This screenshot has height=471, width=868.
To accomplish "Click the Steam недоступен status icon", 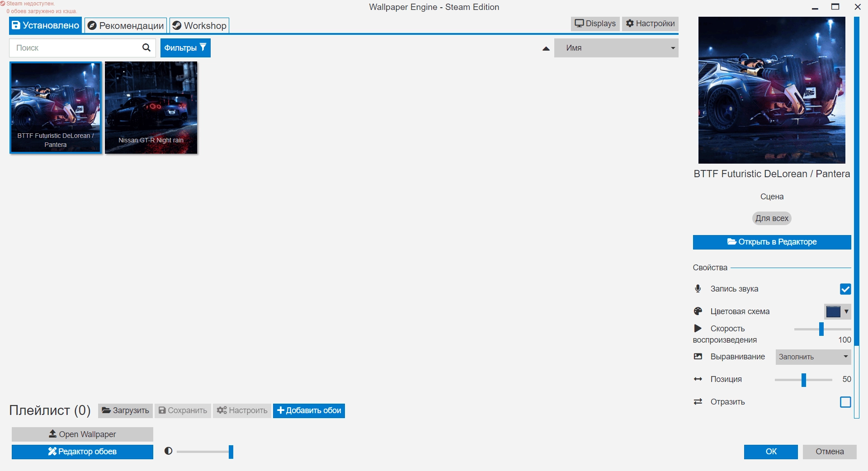I will (x=3, y=4).
